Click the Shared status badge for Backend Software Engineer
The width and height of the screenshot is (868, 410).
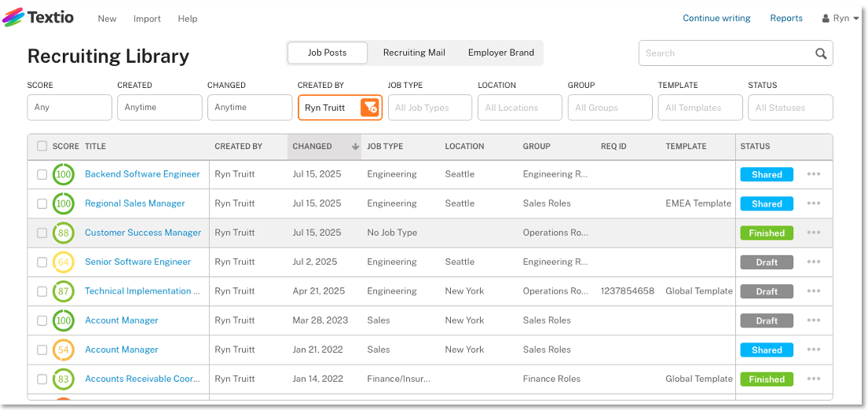[767, 174]
